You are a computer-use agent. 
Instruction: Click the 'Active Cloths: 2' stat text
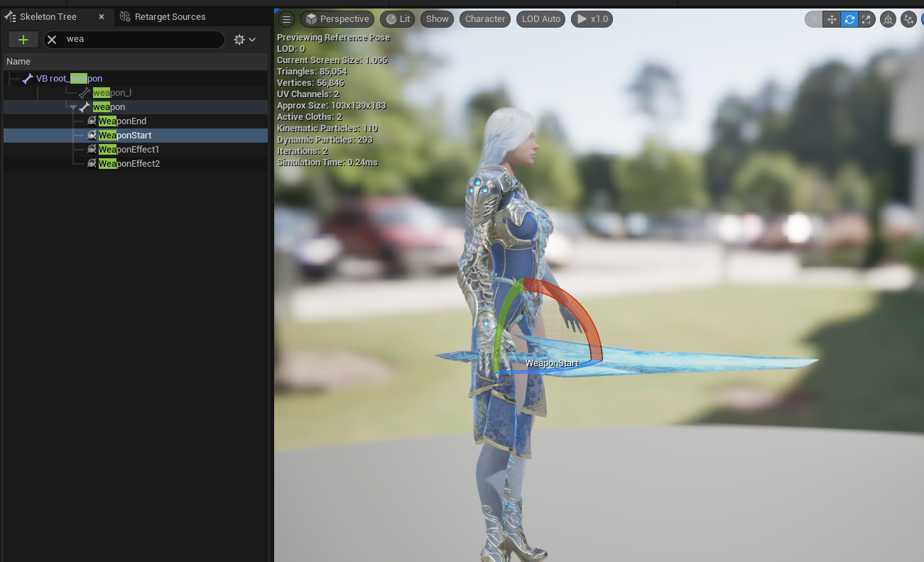click(x=309, y=117)
